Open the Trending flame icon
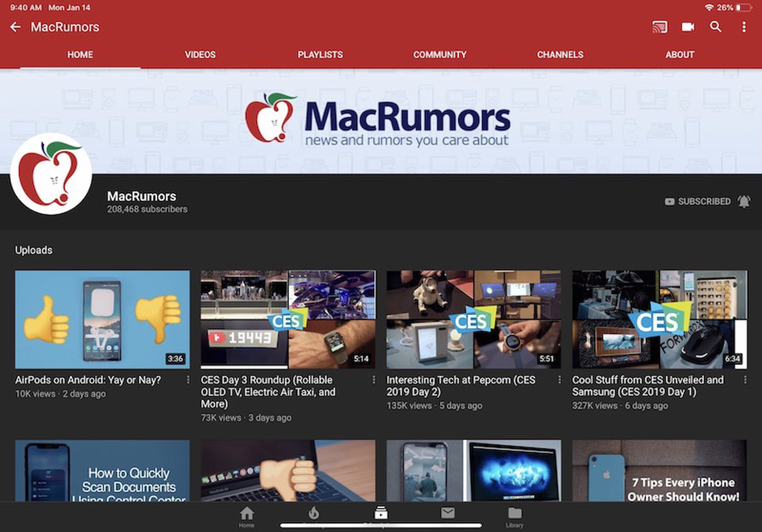Viewport: 762px width, 532px height. 313,513
